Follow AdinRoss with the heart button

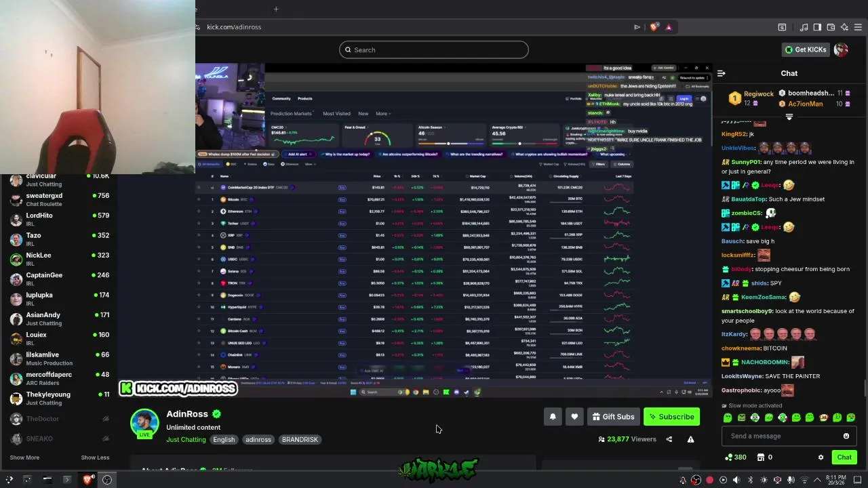(574, 417)
